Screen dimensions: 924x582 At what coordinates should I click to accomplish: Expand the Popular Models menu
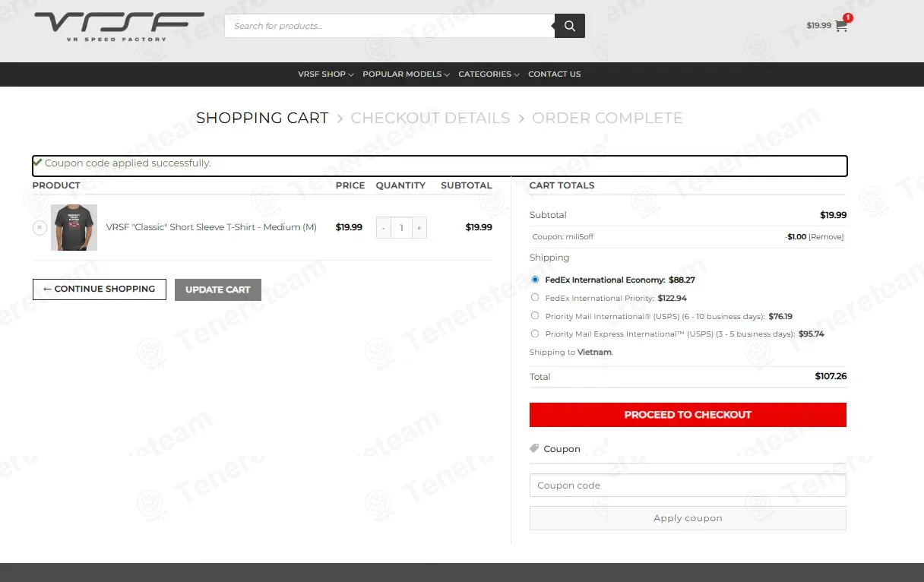(x=406, y=74)
